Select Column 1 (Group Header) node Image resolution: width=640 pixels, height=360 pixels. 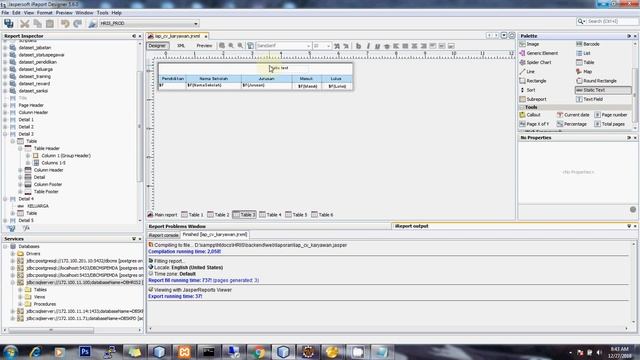(x=66, y=156)
